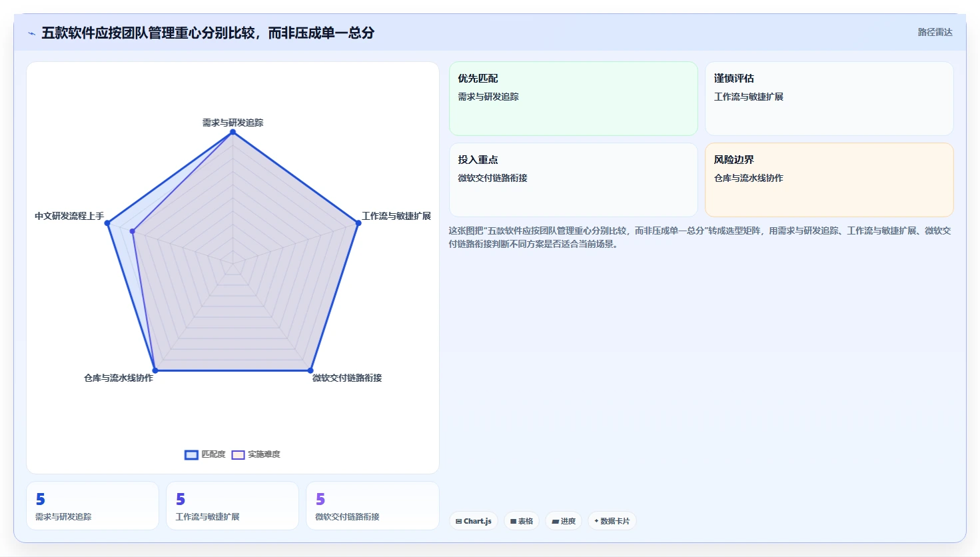Click the inner purple point near 中文研发流程上手

pyautogui.click(x=133, y=232)
